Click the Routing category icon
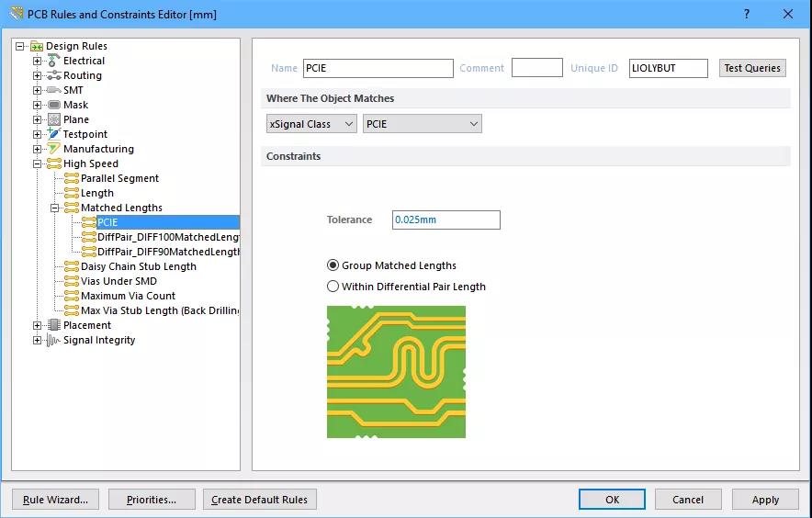Image resolution: width=812 pixels, height=518 pixels. [53, 75]
